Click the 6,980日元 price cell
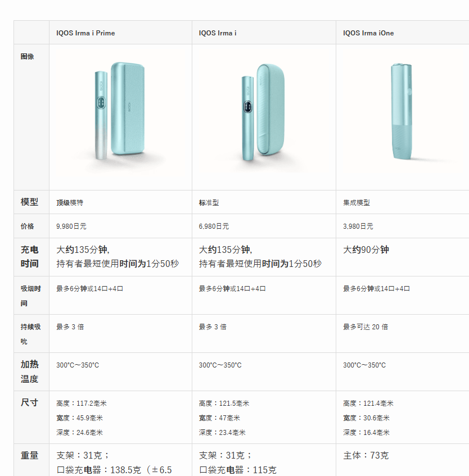Viewport: 469px width, 476px height. (214, 226)
